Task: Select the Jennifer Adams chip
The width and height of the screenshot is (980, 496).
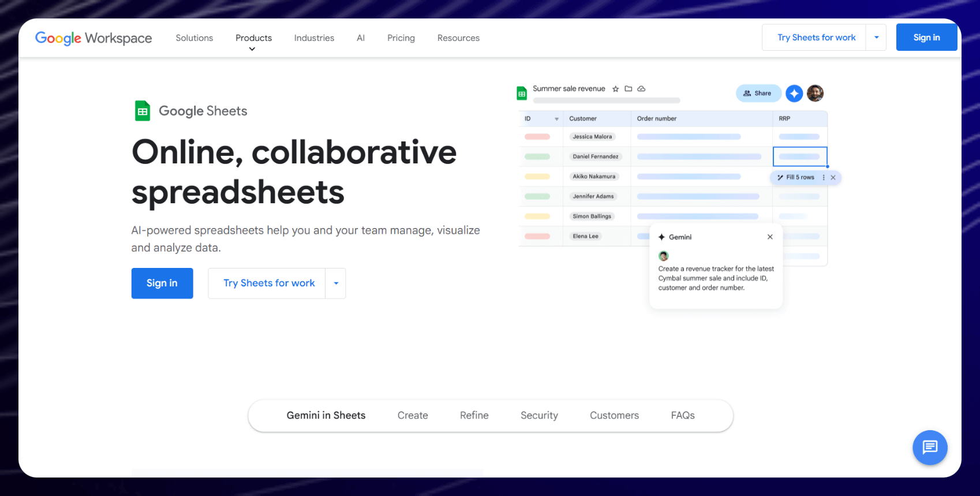Action: pos(593,196)
